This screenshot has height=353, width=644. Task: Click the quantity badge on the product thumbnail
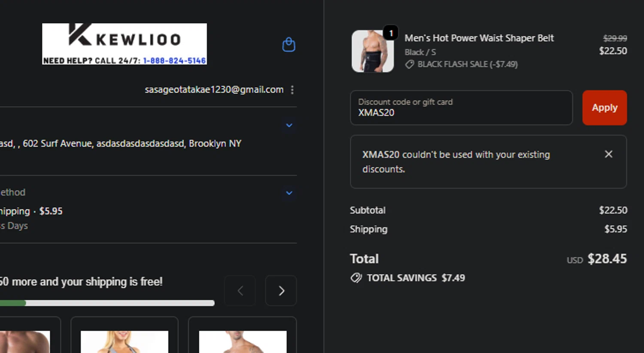tap(391, 33)
